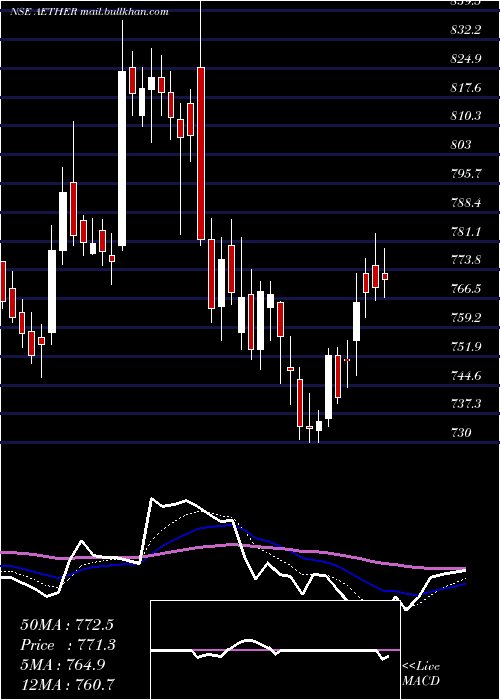
Task: Click the 781.1 price axis label
Action: [466, 231]
